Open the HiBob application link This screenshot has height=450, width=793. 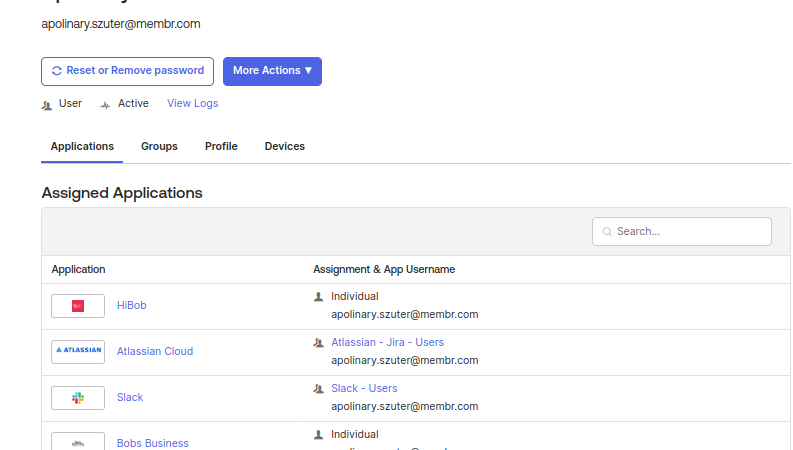point(131,305)
